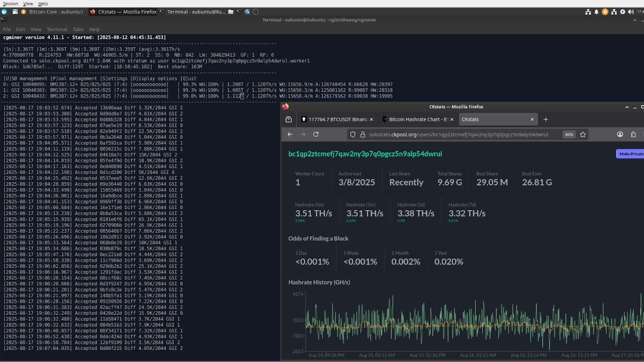The width and height of the screenshot is (644, 362).
Task: Click the circular panel launcher after the globe
Action: click(x=256, y=12)
